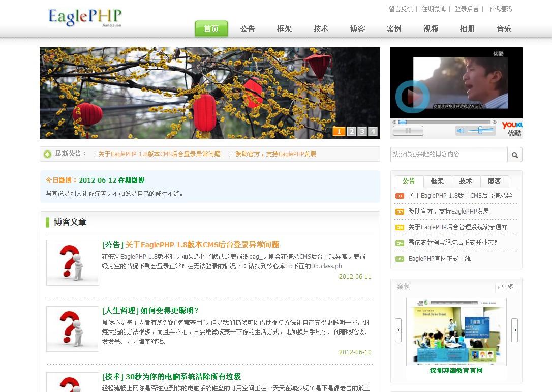
Task: Click 更多 in the 案例 panel
Action: (x=507, y=287)
